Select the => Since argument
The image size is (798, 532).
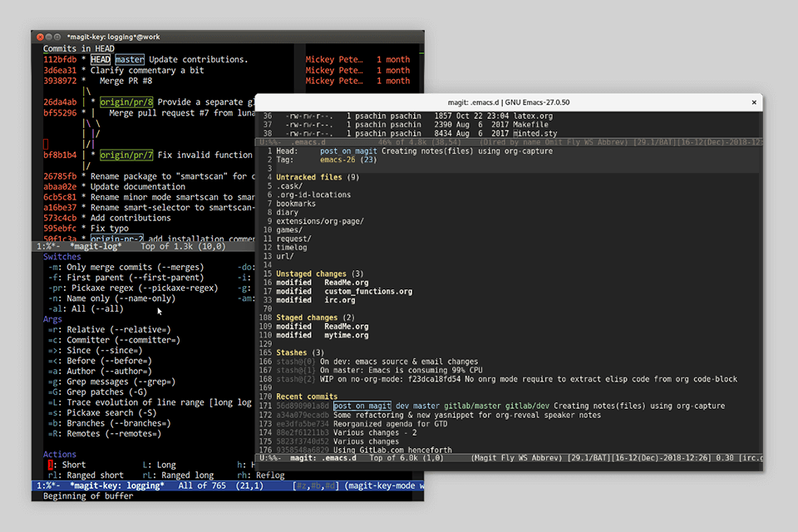[x=95, y=350]
